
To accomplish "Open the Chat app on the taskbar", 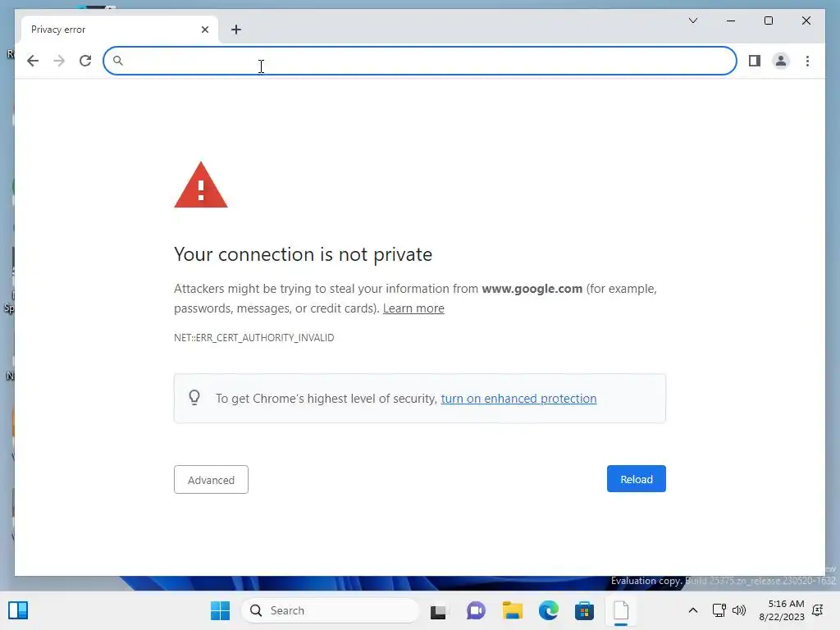I will tap(476, 610).
